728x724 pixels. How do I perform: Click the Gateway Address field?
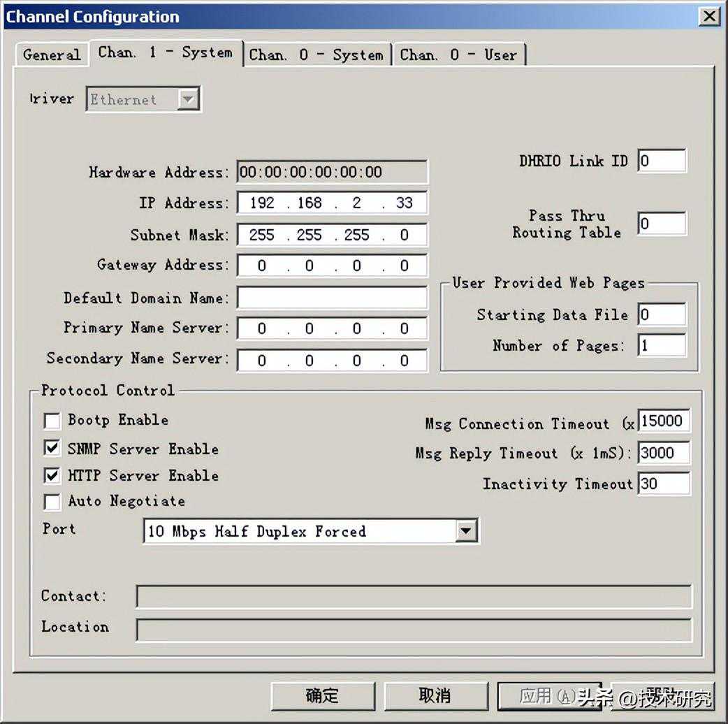click(332, 266)
